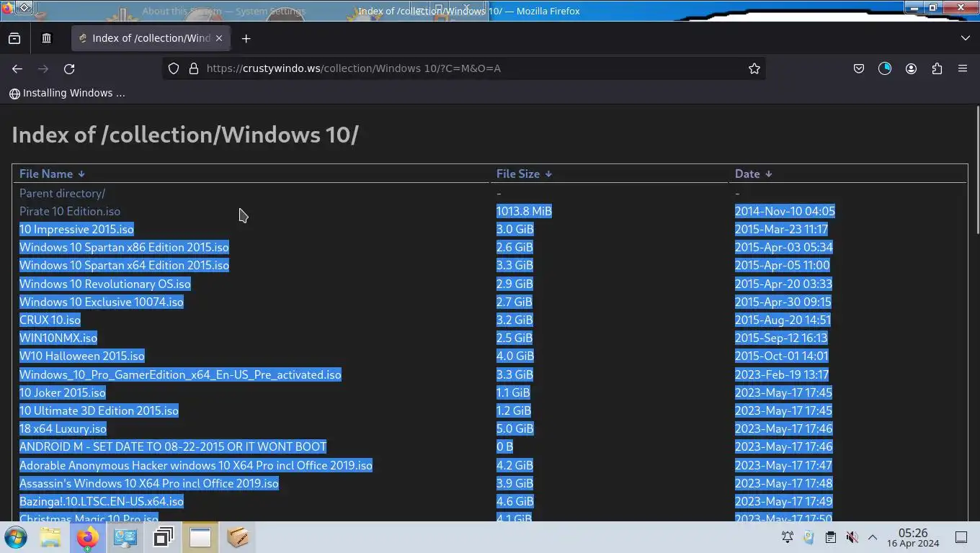View site security padlock info
Screen dimensions: 980x553
click(193, 68)
